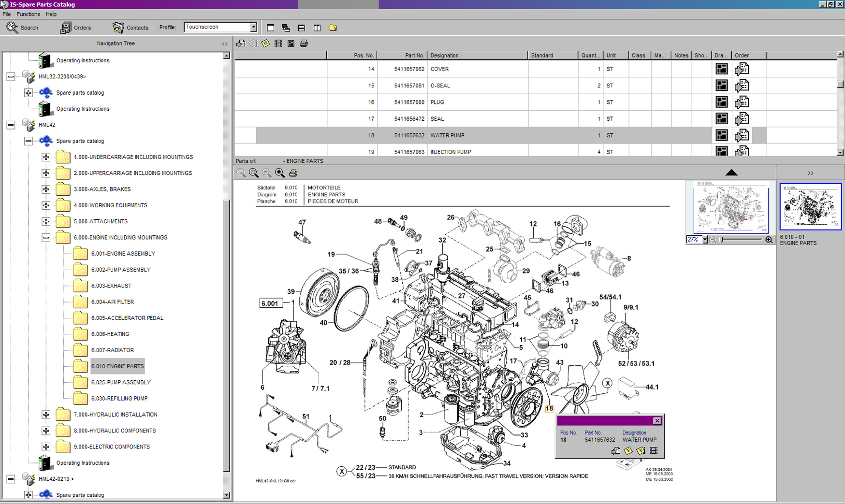Image resolution: width=845 pixels, height=504 pixels.
Task: Open the Profile dropdown list
Action: click(253, 27)
